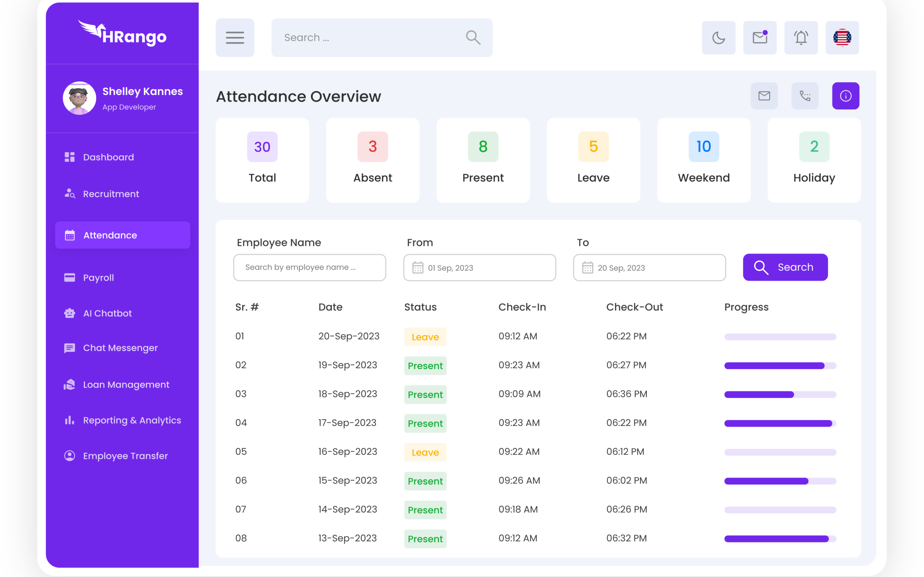Open the From date picker field
924x577 pixels.
(479, 268)
